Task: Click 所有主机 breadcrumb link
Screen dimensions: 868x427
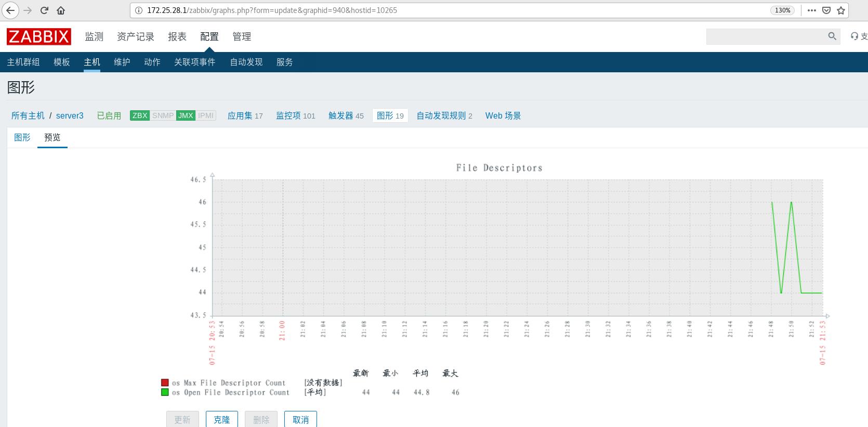Action: click(x=28, y=115)
